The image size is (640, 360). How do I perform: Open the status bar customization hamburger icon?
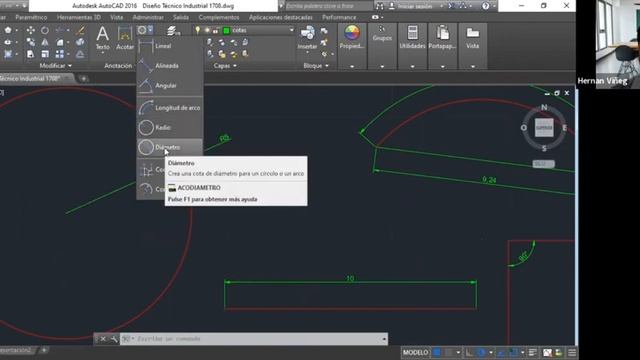(x=572, y=353)
